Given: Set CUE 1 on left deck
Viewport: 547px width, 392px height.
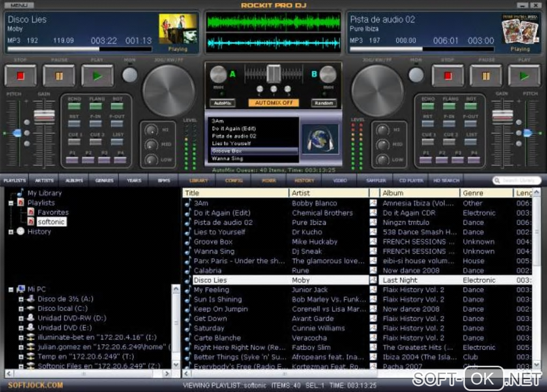Looking at the screenshot, I should 75,142.
